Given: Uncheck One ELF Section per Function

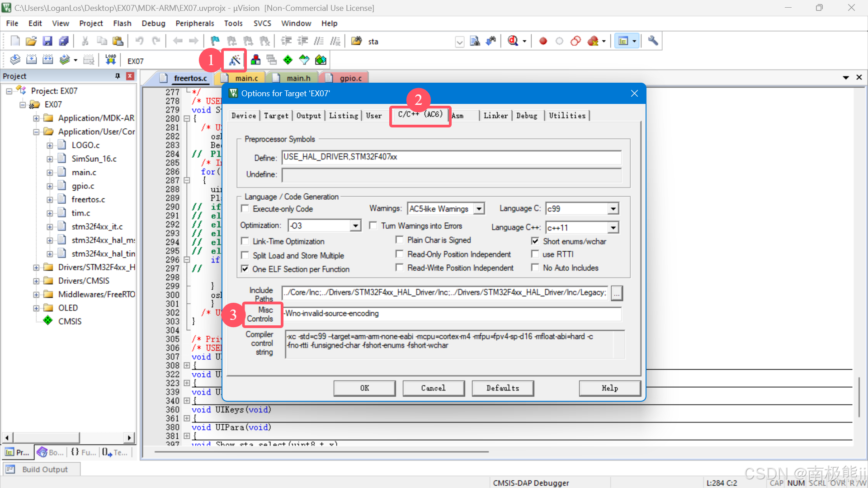Looking at the screenshot, I should click(x=245, y=269).
